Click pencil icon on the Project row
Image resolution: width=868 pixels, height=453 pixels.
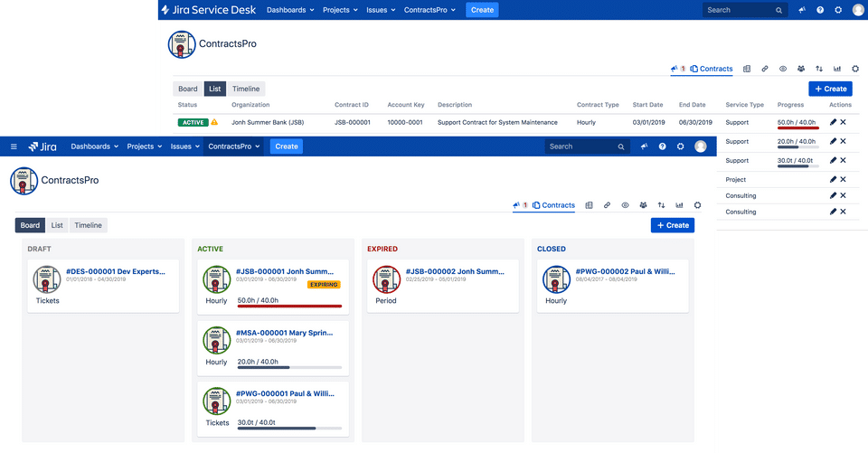pyautogui.click(x=833, y=179)
